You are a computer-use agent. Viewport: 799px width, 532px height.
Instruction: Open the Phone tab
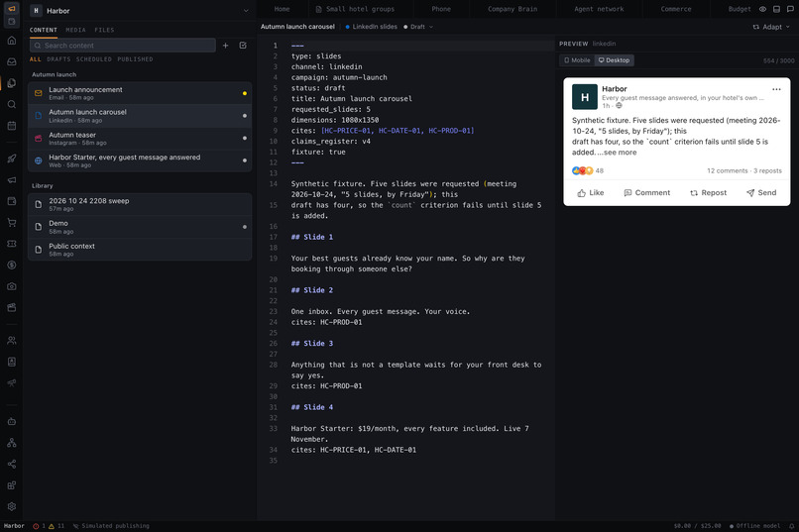click(x=441, y=9)
